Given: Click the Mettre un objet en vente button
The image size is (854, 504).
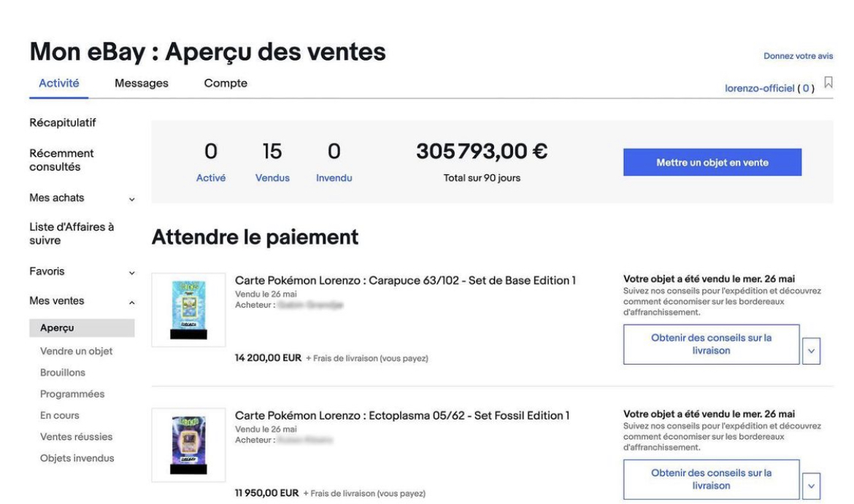Looking at the screenshot, I should (712, 162).
